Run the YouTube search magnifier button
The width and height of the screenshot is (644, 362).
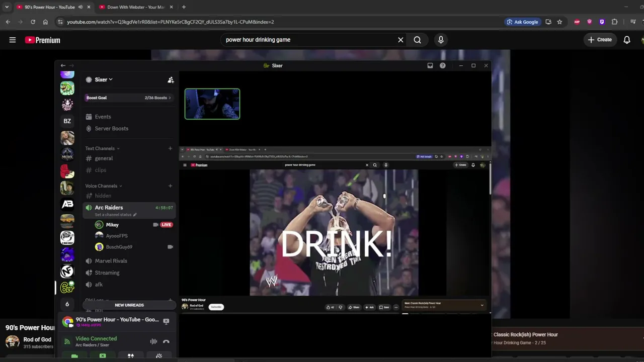pos(418,40)
